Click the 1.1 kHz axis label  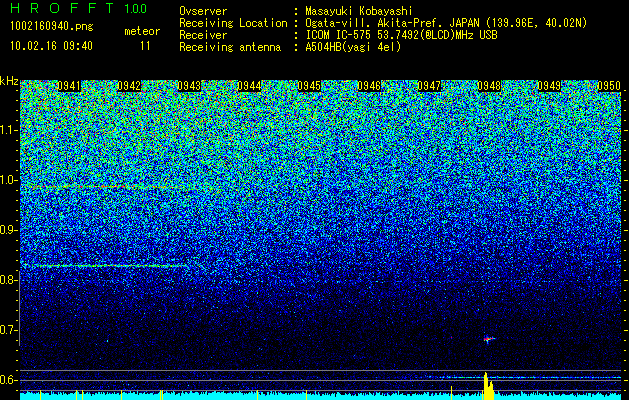click(x=8, y=130)
